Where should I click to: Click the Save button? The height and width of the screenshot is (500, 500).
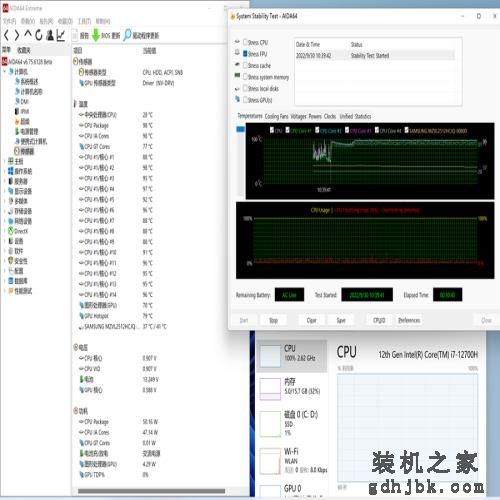click(341, 320)
